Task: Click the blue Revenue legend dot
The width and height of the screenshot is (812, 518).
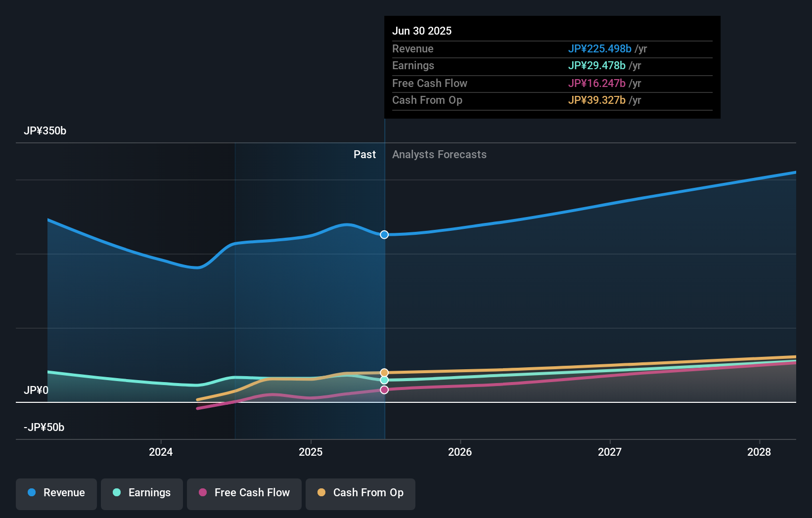Action: (x=32, y=492)
